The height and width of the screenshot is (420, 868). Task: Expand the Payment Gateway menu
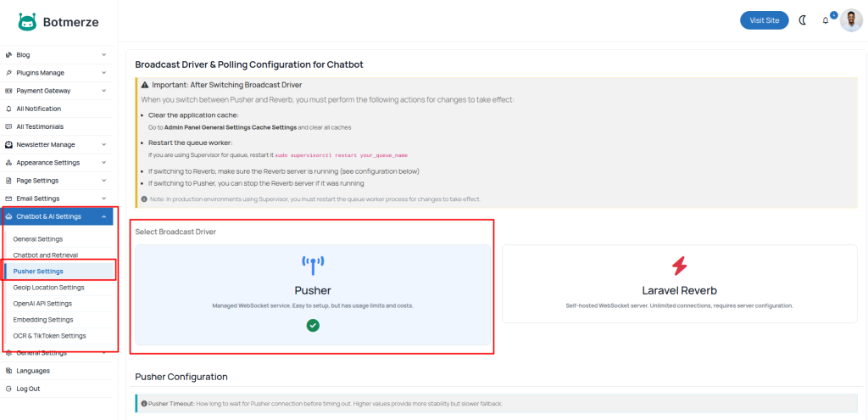(x=103, y=91)
